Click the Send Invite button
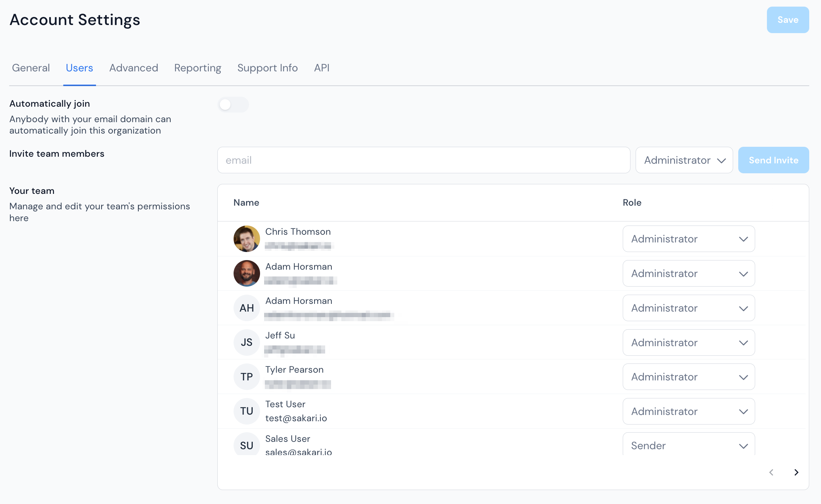This screenshot has height=504, width=821. click(774, 160)
